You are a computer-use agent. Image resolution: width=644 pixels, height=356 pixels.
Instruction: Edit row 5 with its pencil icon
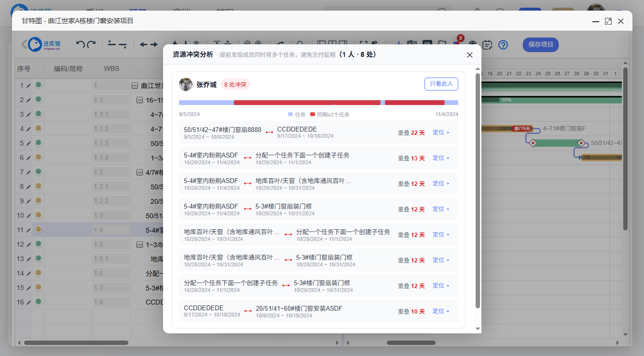[28, 144]
